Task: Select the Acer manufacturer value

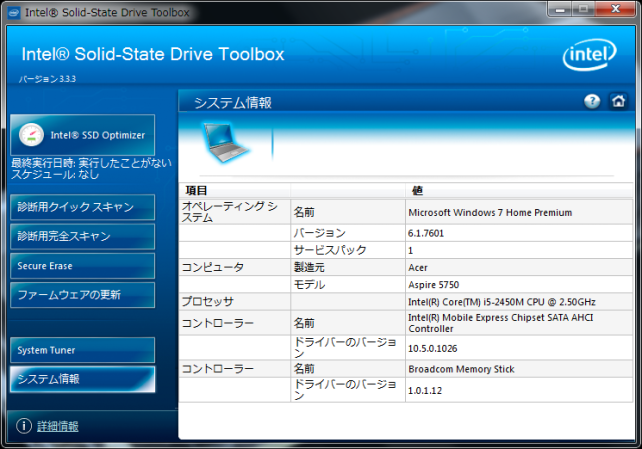Action: [x=418, y=268]
